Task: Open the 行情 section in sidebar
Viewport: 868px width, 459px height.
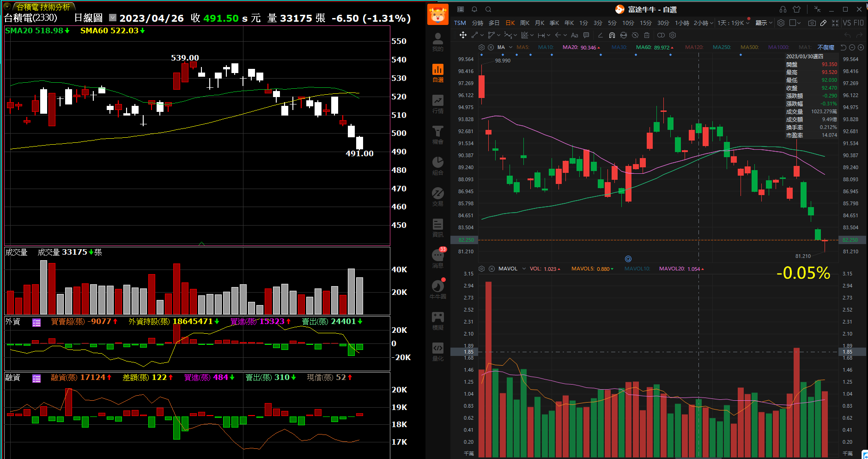Action: coord(438,104)
